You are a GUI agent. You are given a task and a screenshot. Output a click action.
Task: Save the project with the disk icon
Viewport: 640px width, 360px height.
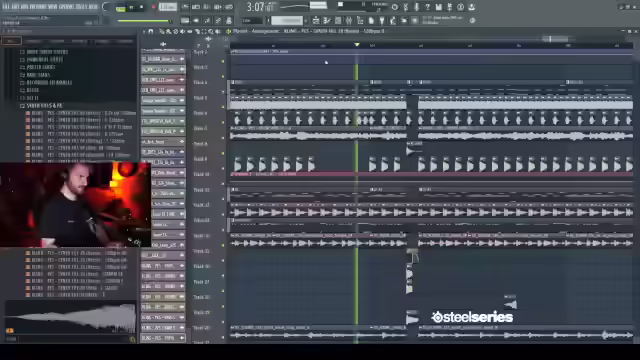coord(438,7)
